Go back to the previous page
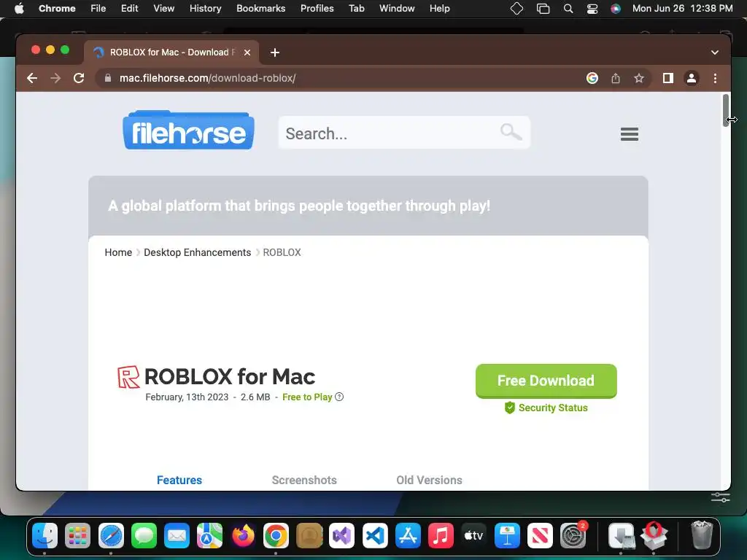Image resolution: width=747 pixels, height=560 pixels. (x=32, y=78)
